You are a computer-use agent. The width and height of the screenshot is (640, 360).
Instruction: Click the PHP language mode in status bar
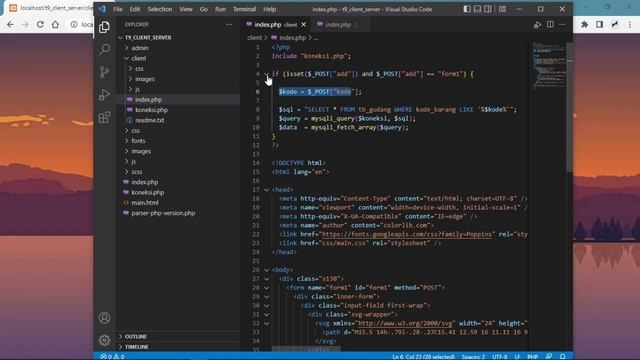pyautogui.click(x=533, y=356)
